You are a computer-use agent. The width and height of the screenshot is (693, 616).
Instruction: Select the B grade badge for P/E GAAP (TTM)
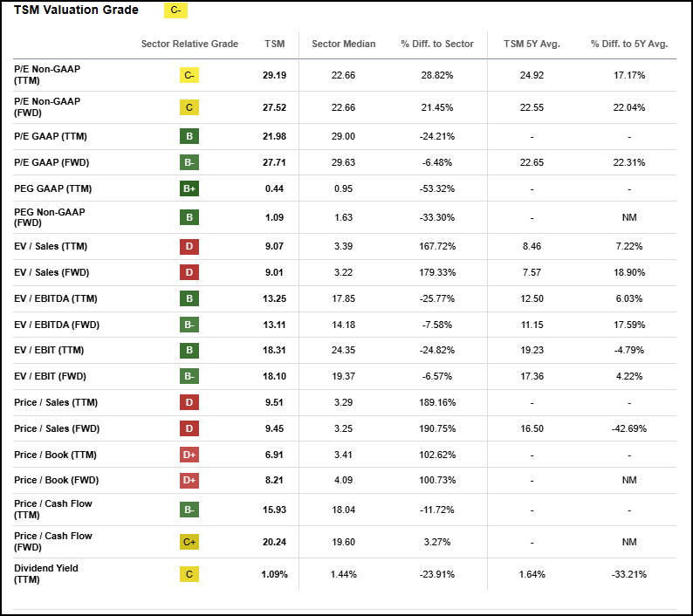coord(189,136)
